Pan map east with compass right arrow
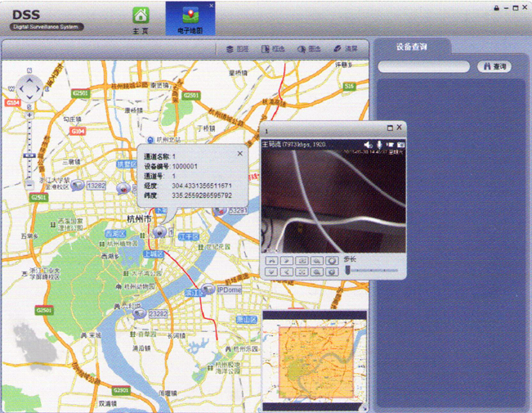The width and height of the screenshot is (532, 413). click(38, 89)
